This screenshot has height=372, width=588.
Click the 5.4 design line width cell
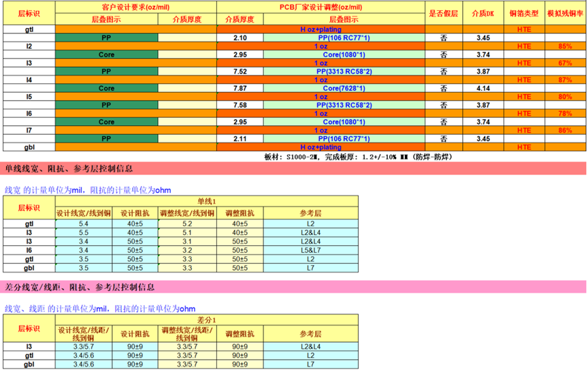click(x=84, y=223)
